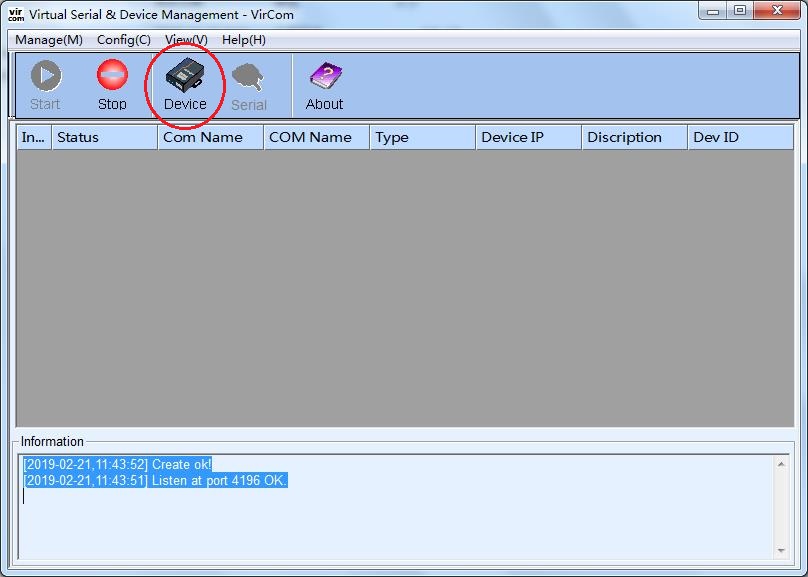Click the Com Name column header
Viewport: 808px width, 577px height.
210,137
